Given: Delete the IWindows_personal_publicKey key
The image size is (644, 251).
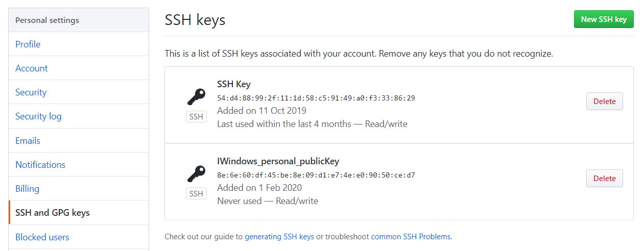Looking at the screenshot, I should point(604,179).
